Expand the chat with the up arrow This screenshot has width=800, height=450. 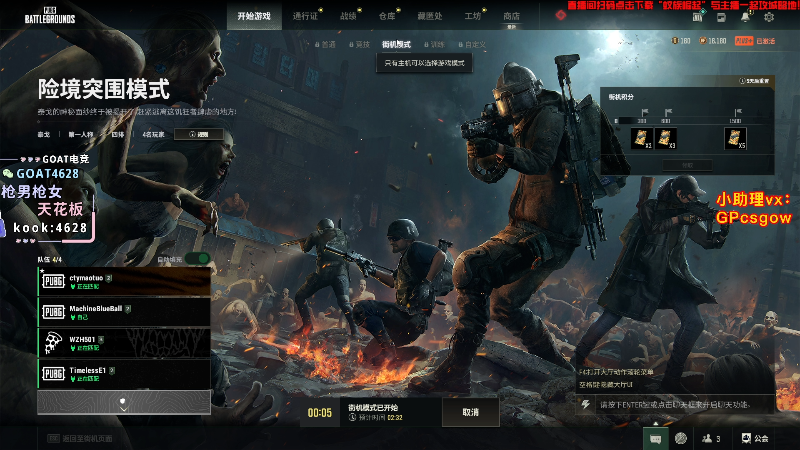tap(656, 423)
